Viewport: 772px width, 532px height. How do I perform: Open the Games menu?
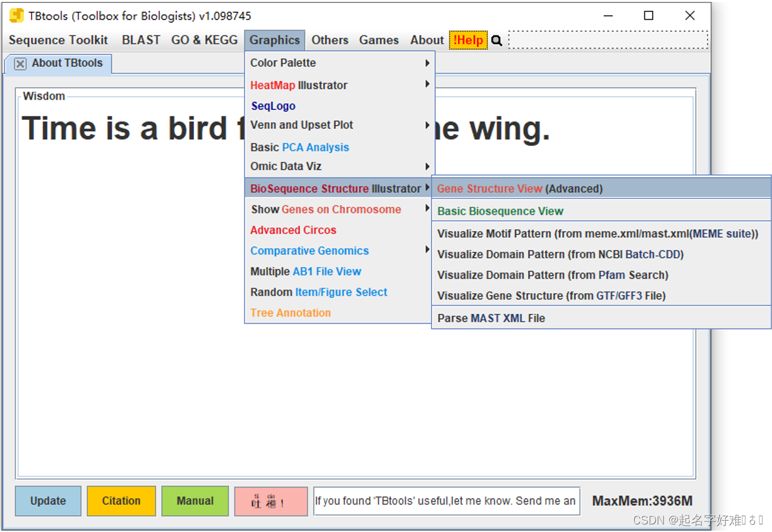coord(379,40)
